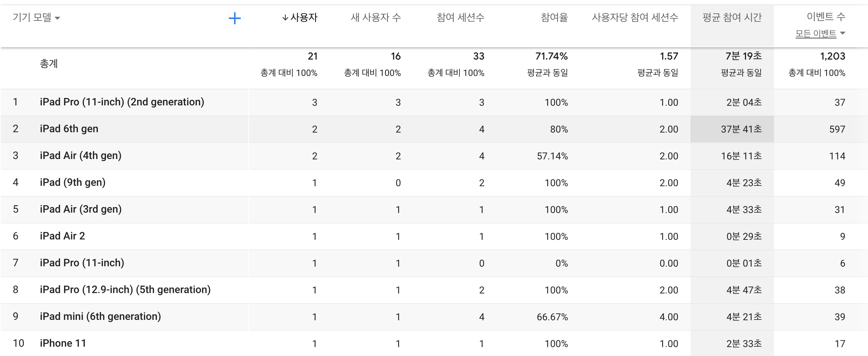Click the iPad Pro (12.9-inch) (5th generation) entry

tap(125, 290)
